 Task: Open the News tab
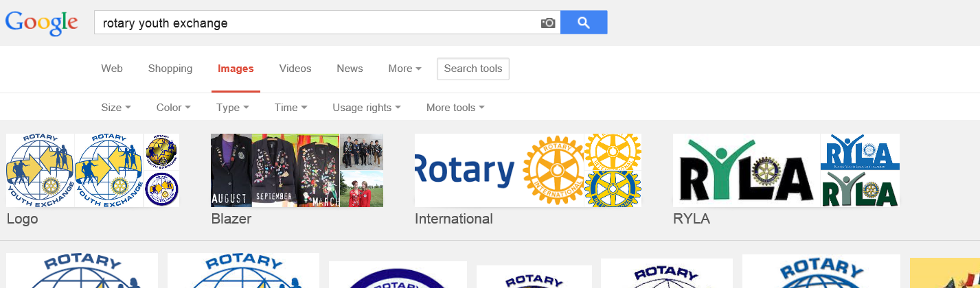(350, 69)
